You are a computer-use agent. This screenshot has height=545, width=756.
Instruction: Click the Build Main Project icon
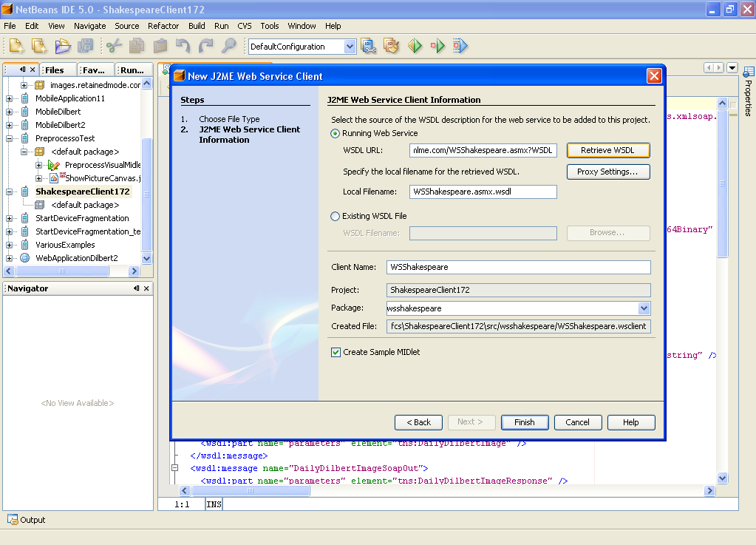pos(369,47)
